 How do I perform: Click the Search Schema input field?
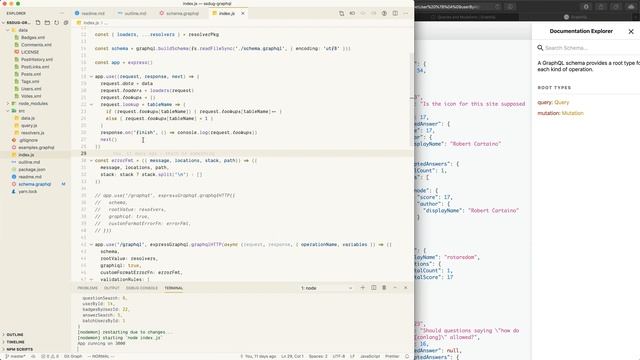tap(590, 48)
